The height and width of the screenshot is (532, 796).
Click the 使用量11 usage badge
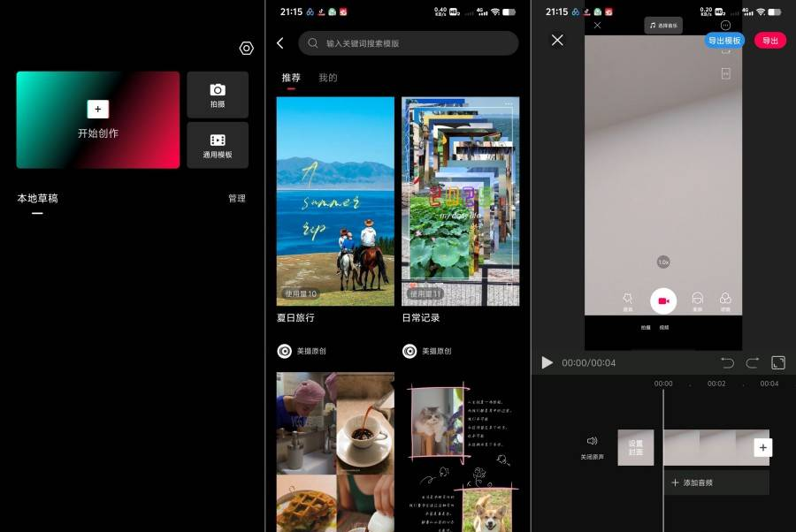[x=425, y=293]
